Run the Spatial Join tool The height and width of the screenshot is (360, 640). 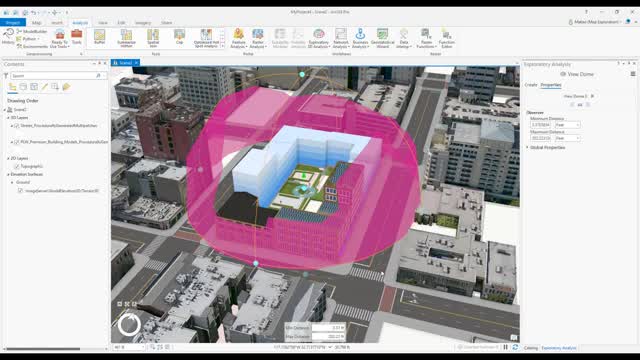click(153, 38)
